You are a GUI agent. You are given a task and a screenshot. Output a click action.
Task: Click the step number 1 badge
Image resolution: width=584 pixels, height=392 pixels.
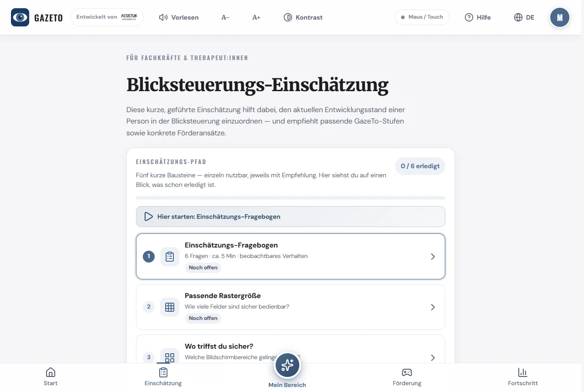pos(149,257)
